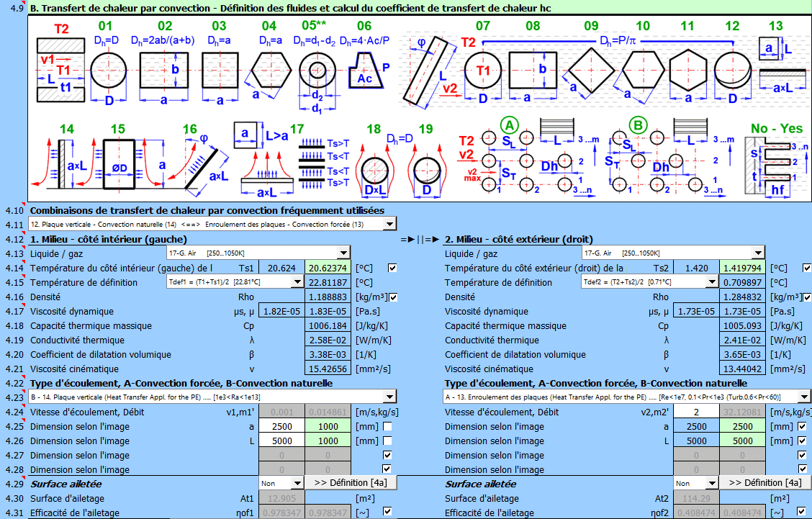Viewport: 812px width, 519px height.
Task: Click the 09 diamond-shaped body diagram
Action: click(x=590, y=71)
